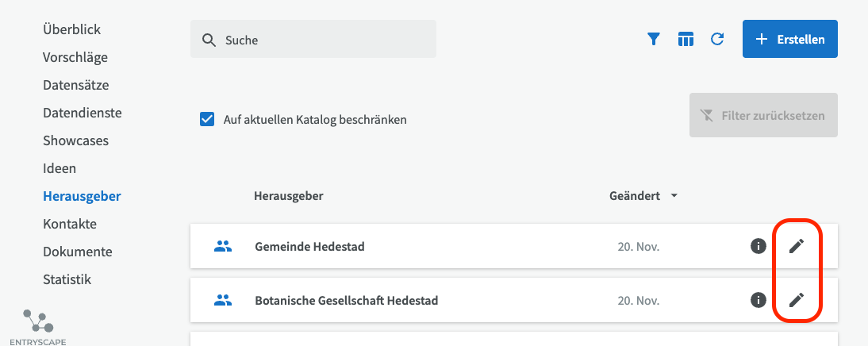The image size is (868, 346).
Task: Edit Botanische Gesellschaft Hedestad with pencil icon
Action: coord(796,300)
